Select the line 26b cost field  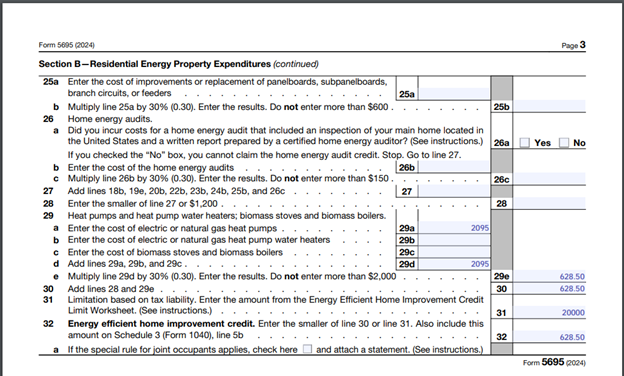(x=454, y=166)
